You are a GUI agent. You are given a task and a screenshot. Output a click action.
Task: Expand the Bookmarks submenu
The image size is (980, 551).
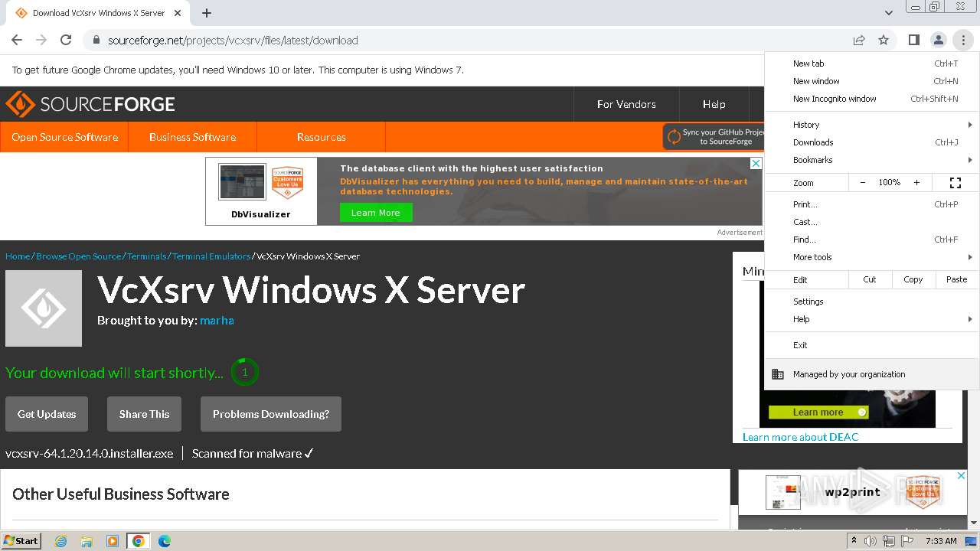[x=872, y=160]
